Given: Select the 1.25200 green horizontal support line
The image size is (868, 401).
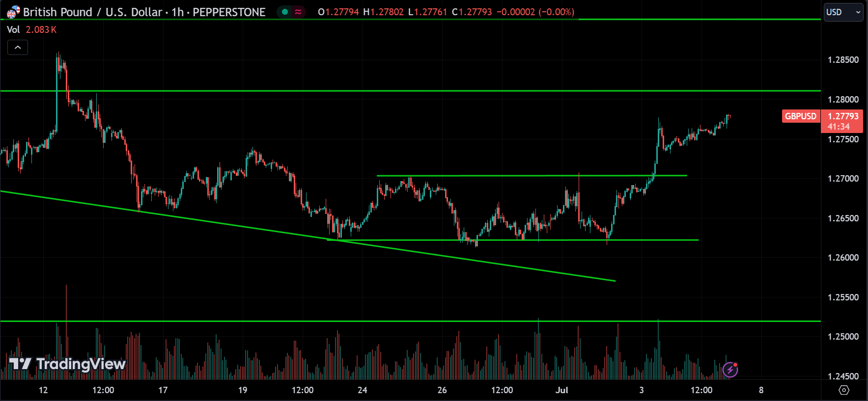Looking at the screenshot, I should pyautogui.click(x=410, y=321).
